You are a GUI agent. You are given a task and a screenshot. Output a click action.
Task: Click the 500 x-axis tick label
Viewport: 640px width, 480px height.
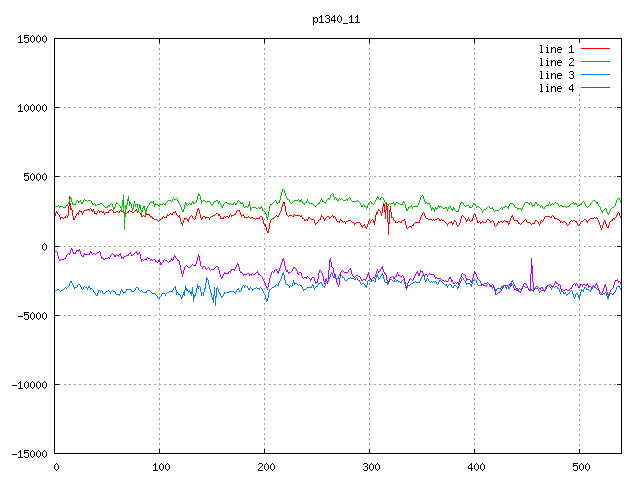point(580,467)
